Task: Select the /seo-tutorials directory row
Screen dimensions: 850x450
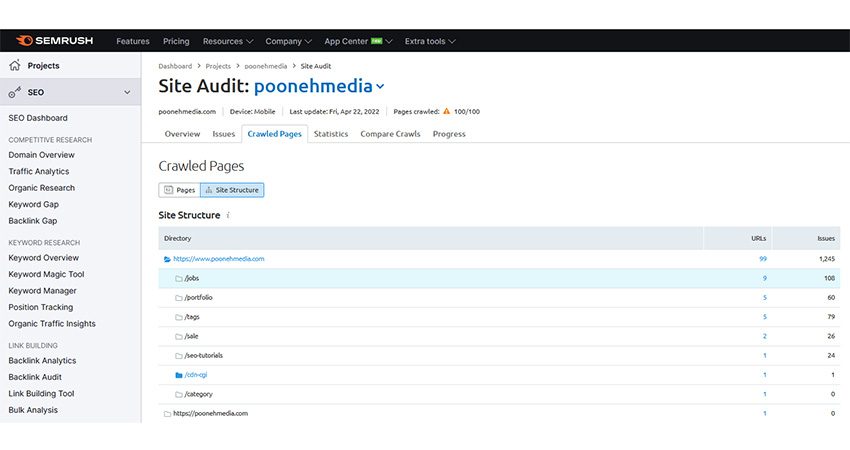Action: 499,356
